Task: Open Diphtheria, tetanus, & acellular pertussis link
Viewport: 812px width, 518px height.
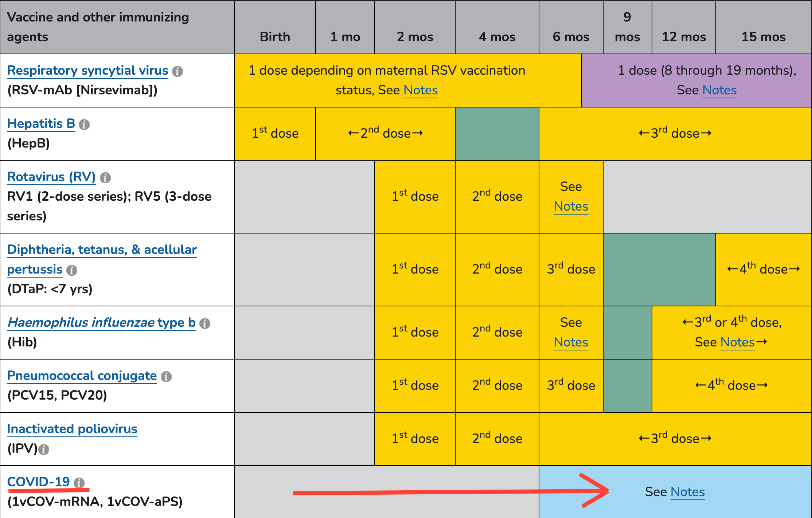Action: coord(102,259)
